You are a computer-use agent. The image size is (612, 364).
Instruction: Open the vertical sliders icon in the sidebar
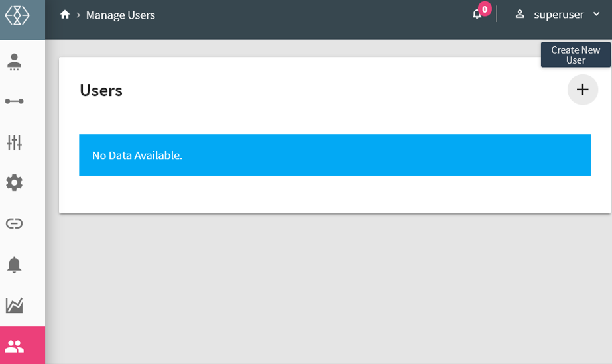[14, 142]
